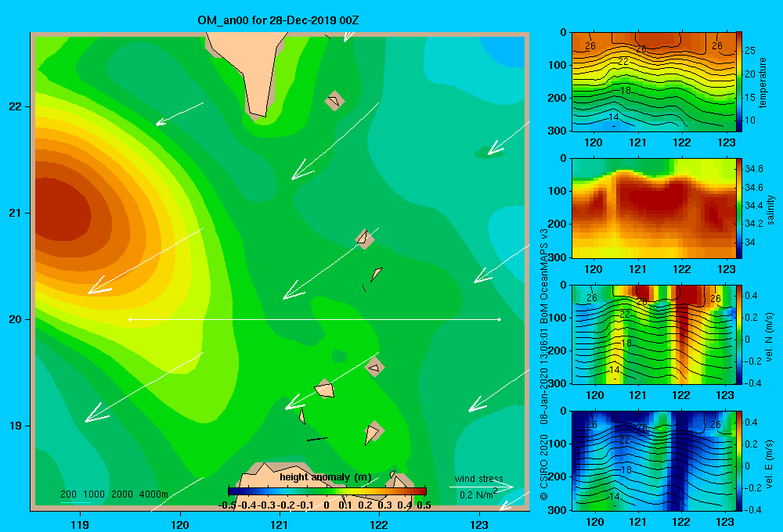This screenshot has height=532, width=783.
Task: Click the 'vel. N (m/s)' axis label
Action: point(769,337)
